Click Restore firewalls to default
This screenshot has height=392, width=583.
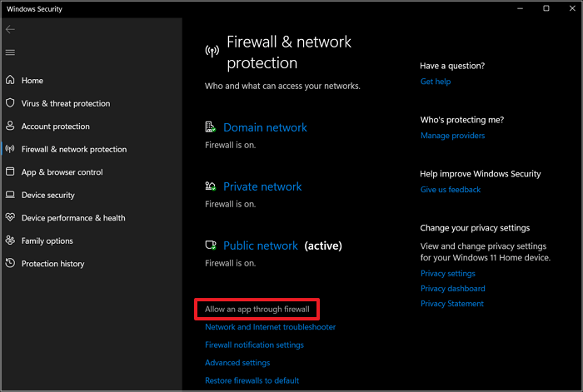(252, 380)
